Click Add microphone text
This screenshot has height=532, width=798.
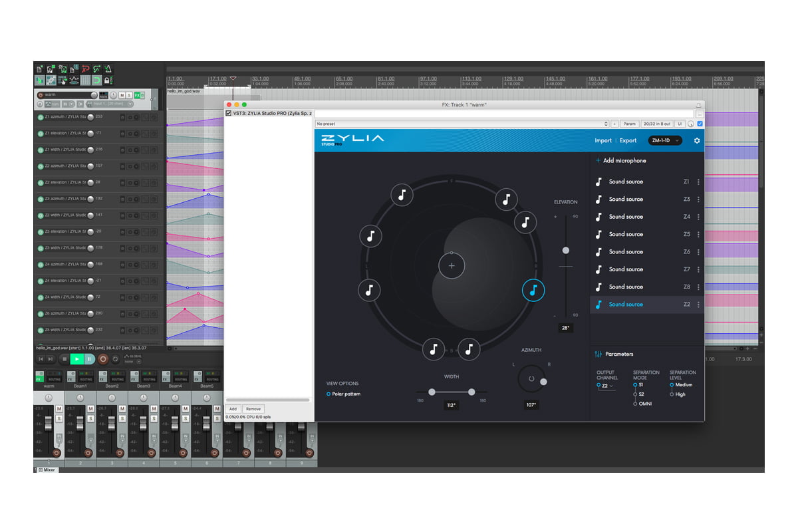click(624, 160)
